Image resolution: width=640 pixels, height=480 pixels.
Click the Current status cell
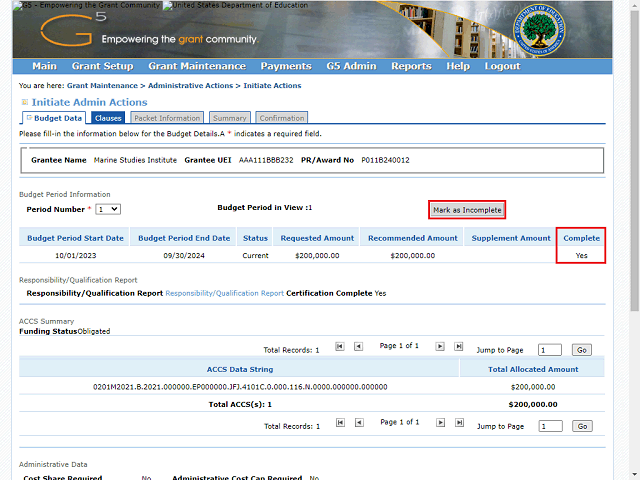pyautogui.click(x=256, y=256)
